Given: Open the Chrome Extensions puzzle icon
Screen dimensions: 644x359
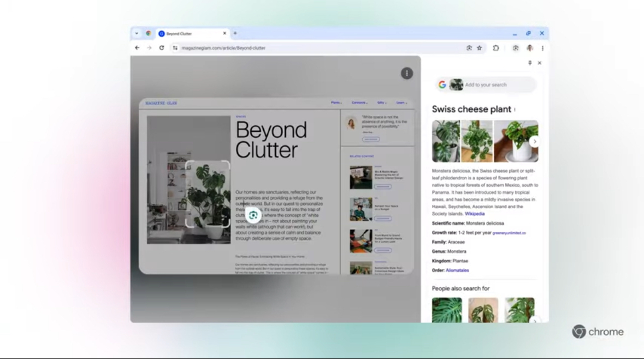Looking at the screenshot, I should point(496,48).
